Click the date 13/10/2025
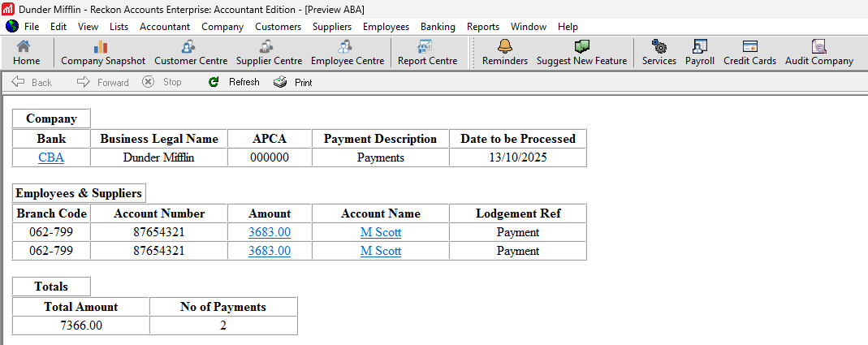The width and height of the screenshot is (868, 345). coord(517,157)
